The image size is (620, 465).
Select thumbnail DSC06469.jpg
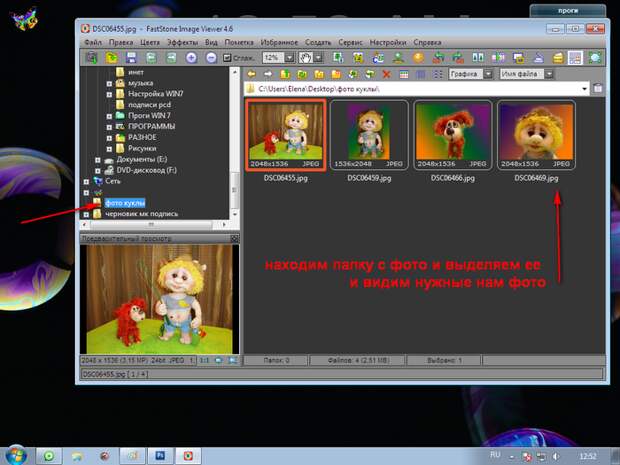click(x=536, y=135)
